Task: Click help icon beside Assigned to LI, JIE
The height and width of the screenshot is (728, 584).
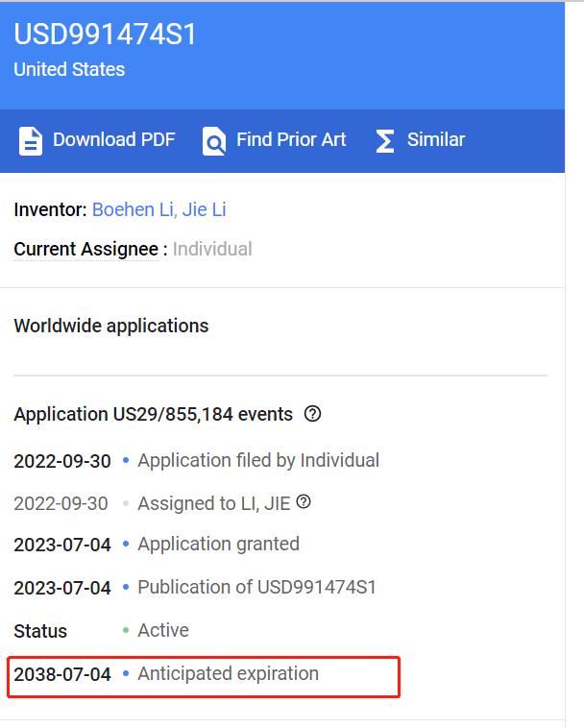Action: pos(304,502)
